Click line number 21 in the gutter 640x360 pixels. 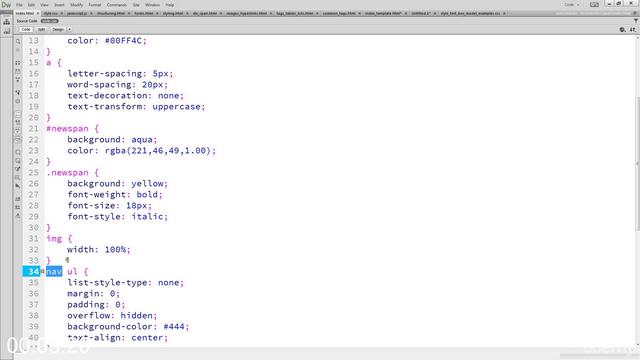[x=33, y=129]
